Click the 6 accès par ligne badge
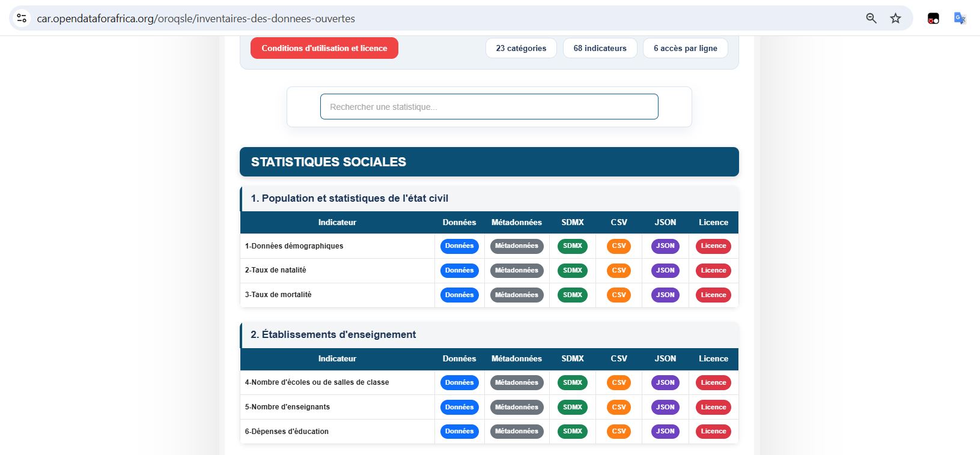This screenshot has width=980, height=455. point(685,48)
